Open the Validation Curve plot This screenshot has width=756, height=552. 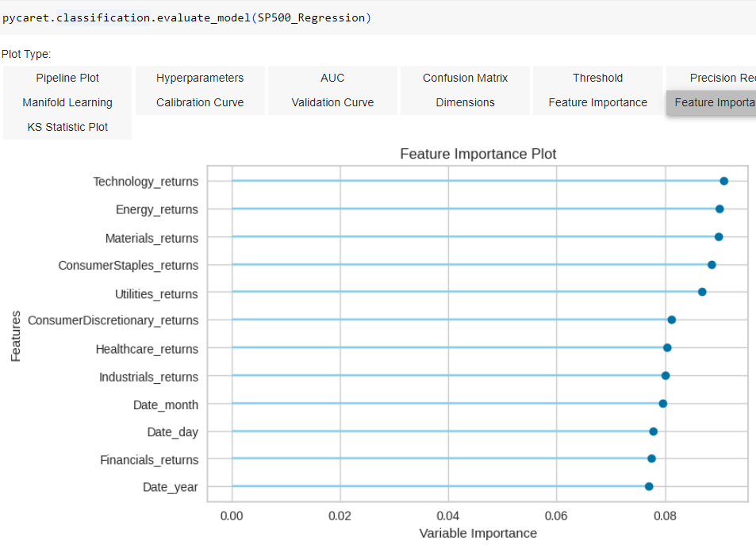tap(332, 102)
